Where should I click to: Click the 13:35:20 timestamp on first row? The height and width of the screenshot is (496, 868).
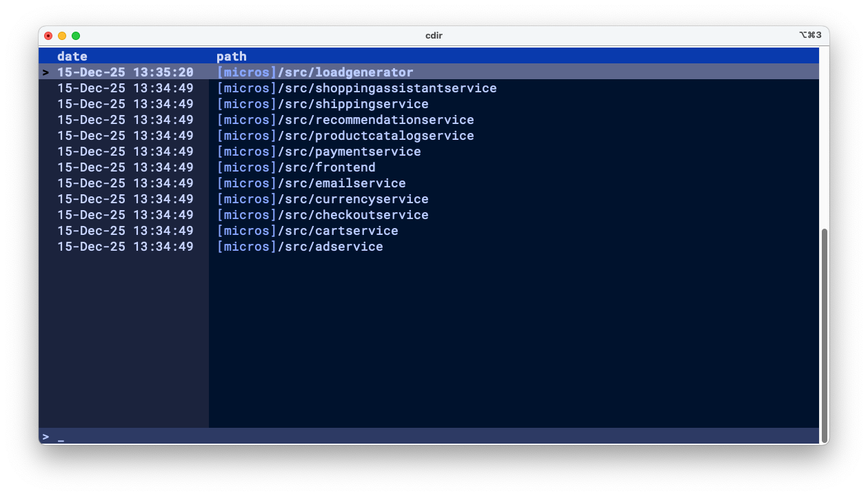tap(163, 72)
